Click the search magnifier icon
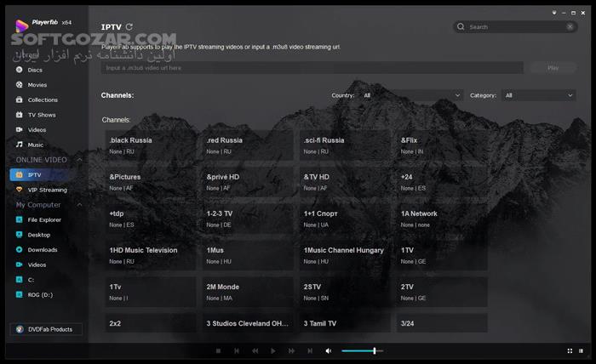The image size is (596, 364). 461,26
